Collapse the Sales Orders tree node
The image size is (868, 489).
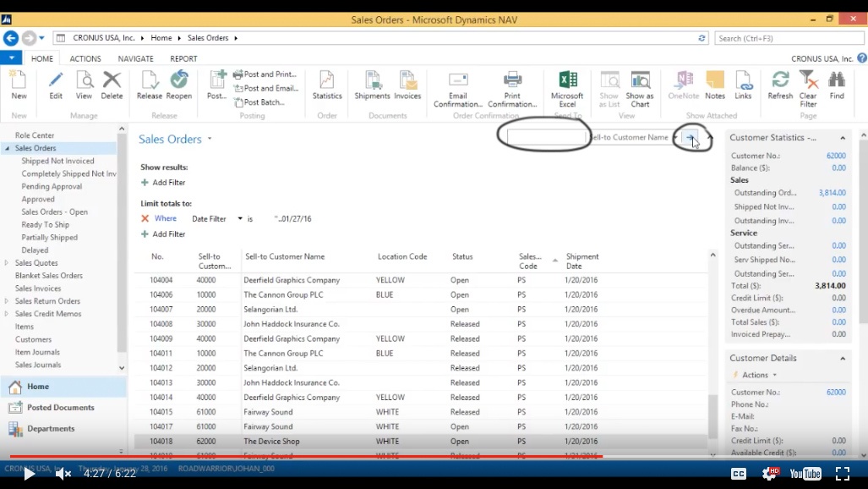(x=7, y=148)
